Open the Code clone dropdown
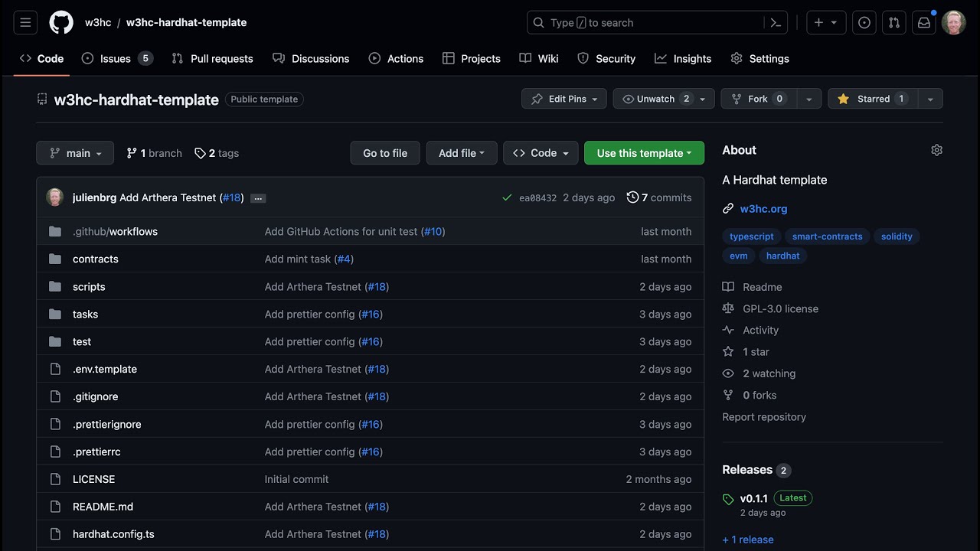Screen dimensions: 980x551 541,153
